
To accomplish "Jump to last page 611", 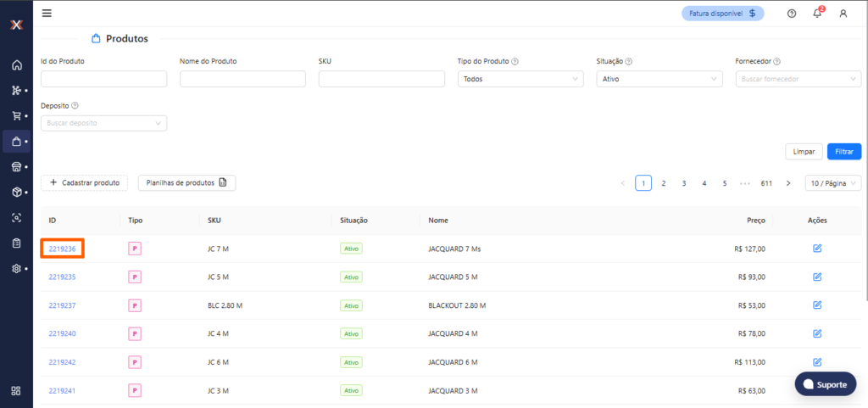I will point(766,183).
